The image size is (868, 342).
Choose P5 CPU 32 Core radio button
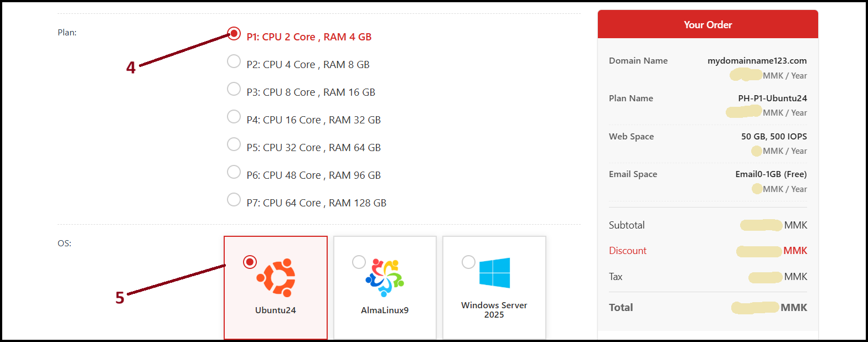[234, 144]
